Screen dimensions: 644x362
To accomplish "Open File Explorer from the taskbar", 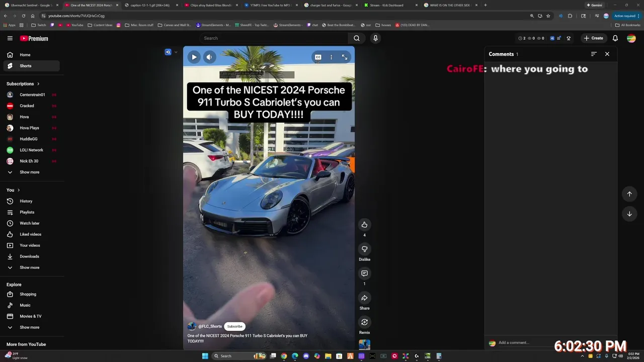I will coord(328,356).
